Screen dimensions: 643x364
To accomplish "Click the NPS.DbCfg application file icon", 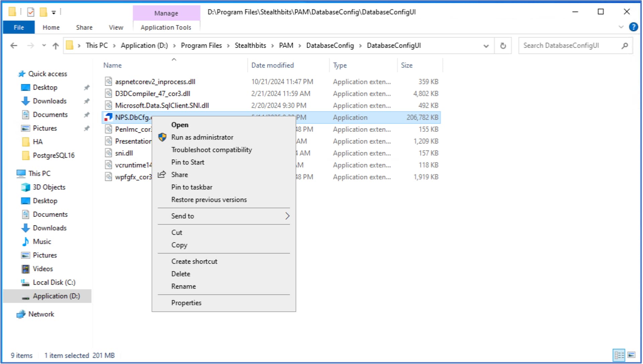I will point(109,117).
